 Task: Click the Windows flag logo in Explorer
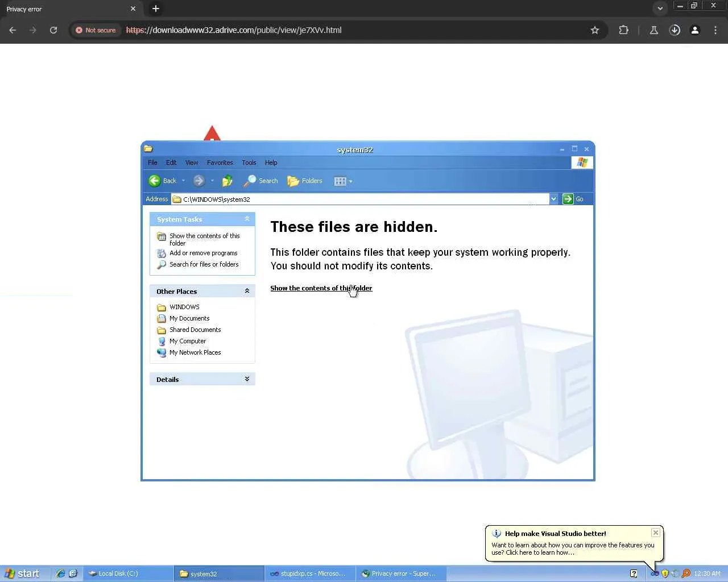click(x=582, y=163)
